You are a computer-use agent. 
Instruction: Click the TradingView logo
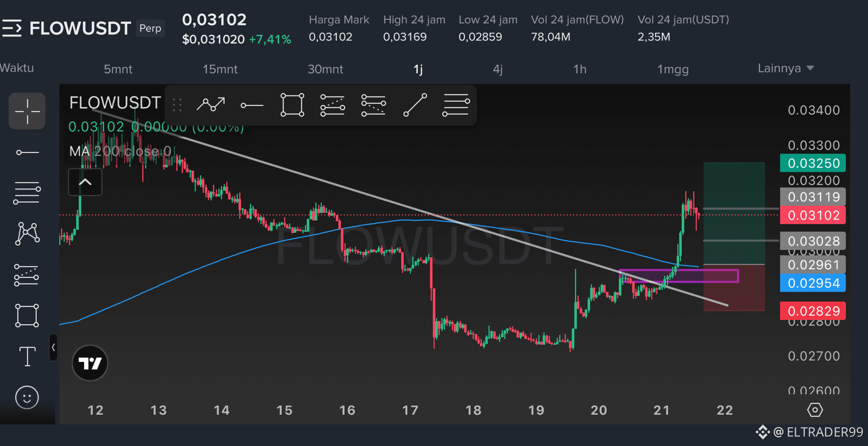(90, 363)
